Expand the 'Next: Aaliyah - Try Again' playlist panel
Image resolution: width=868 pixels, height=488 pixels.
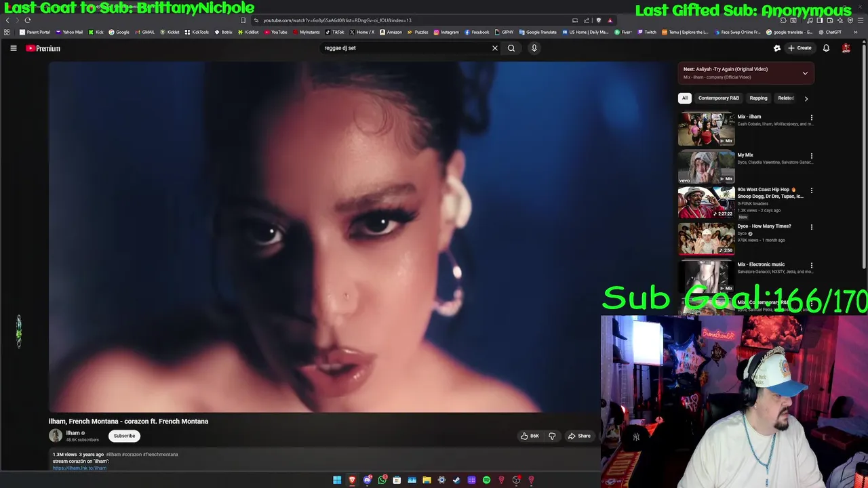805,73
